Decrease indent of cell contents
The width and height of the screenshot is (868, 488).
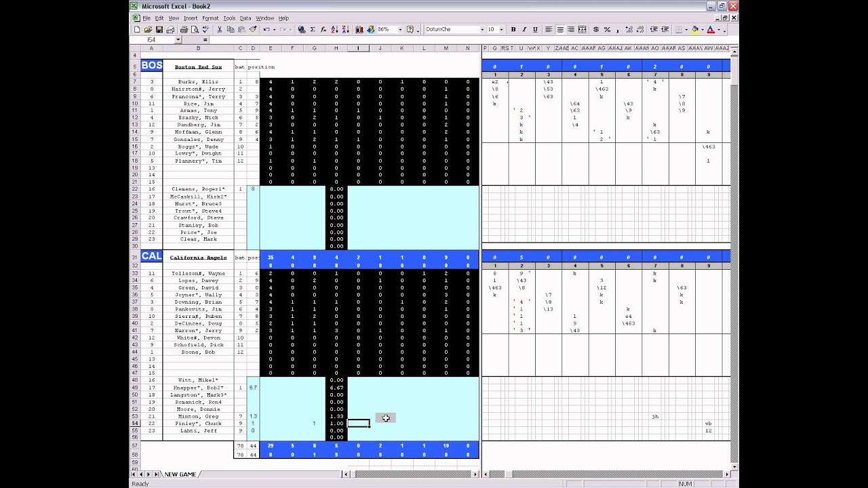tap(654, 30)
